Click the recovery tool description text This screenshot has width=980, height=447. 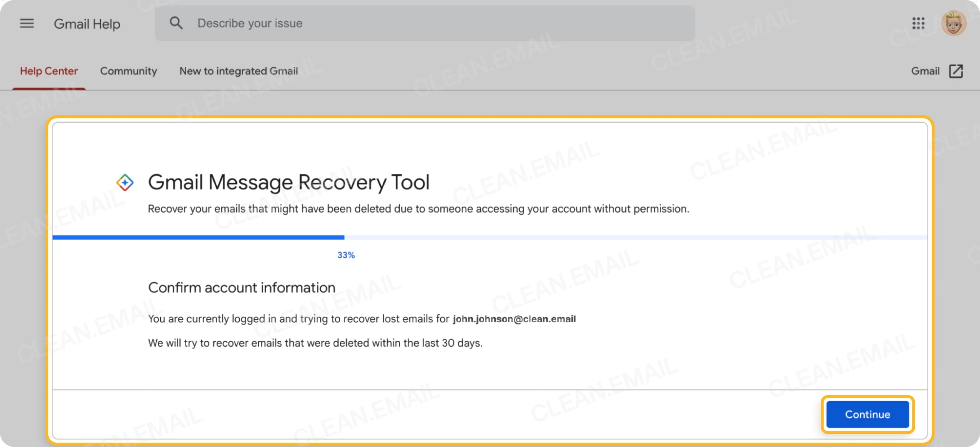pos(418,208)
